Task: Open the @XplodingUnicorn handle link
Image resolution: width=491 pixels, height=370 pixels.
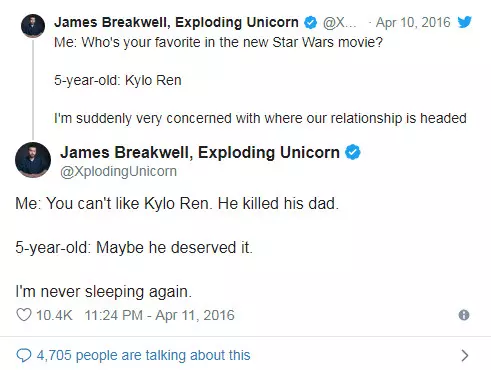Action: click(118, 171)
